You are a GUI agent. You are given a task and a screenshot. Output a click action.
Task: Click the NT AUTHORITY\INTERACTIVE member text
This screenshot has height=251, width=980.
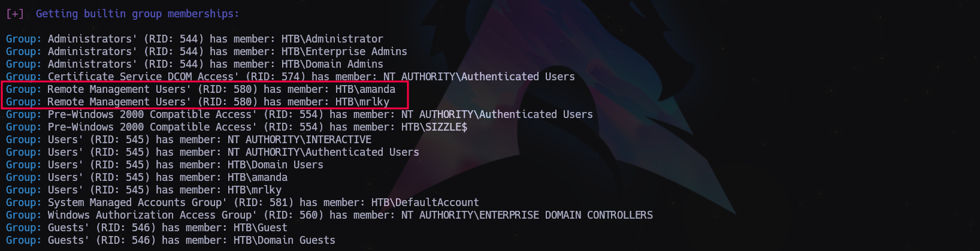point(299,140)
